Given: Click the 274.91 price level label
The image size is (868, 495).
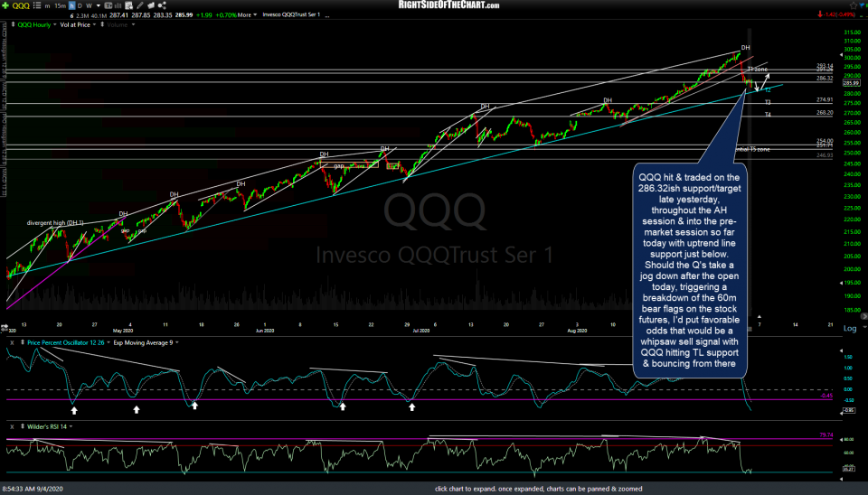Looking at the screenshot, I should pos(825,100).
